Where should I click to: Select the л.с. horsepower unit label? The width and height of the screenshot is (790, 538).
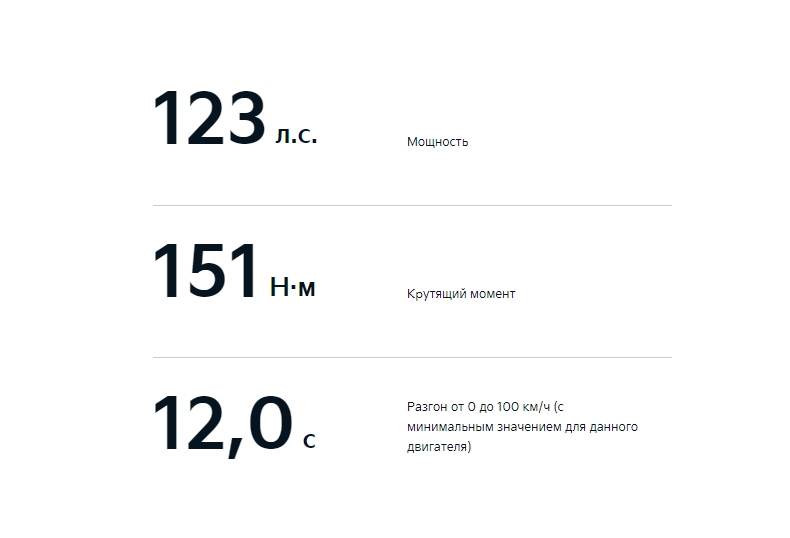pyautogui.click(x=296, y=135)
